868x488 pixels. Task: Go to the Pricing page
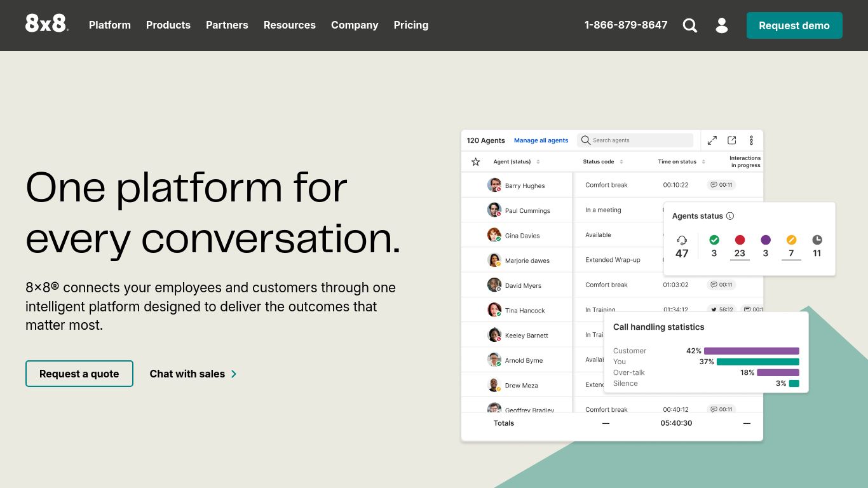click(x=411, y=25)
